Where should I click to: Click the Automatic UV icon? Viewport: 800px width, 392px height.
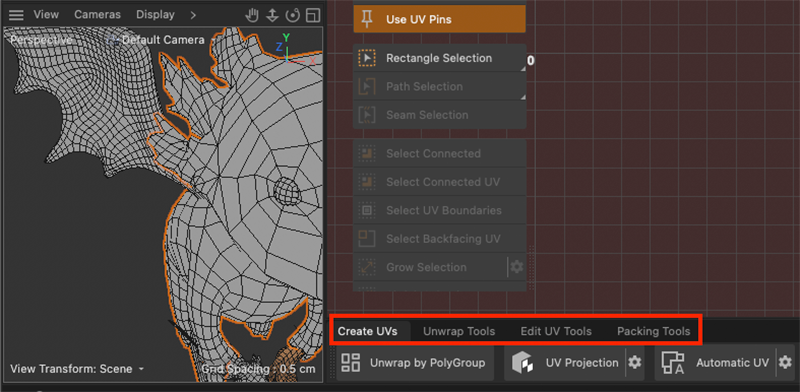coord(672,363)
